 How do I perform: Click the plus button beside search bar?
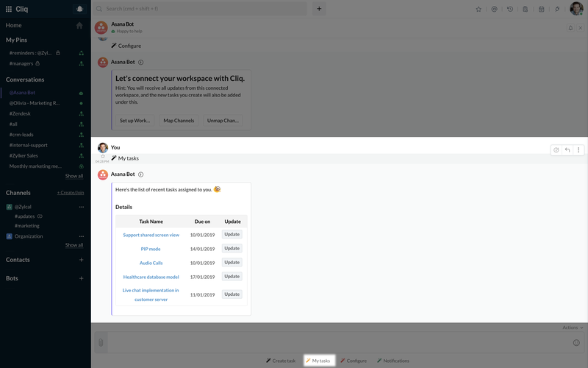[x=319, y=9]
